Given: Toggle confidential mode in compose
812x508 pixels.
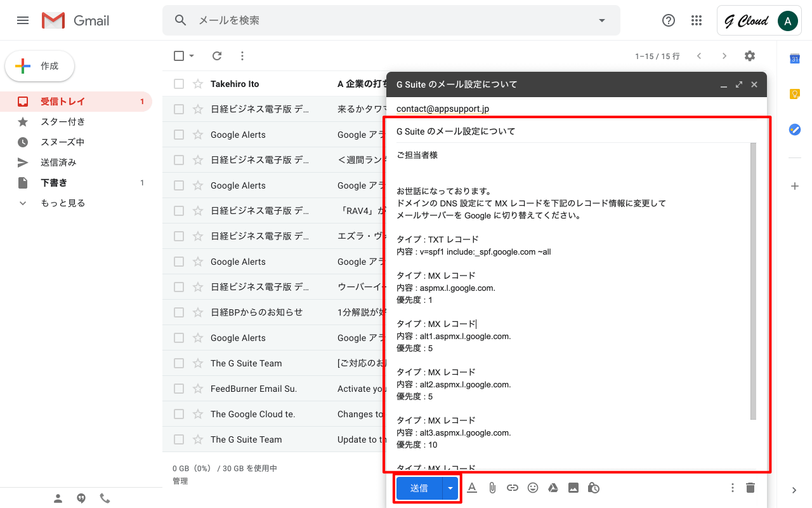Looking at the screenshot, I should pyautogui.click(x=594, y=488).
